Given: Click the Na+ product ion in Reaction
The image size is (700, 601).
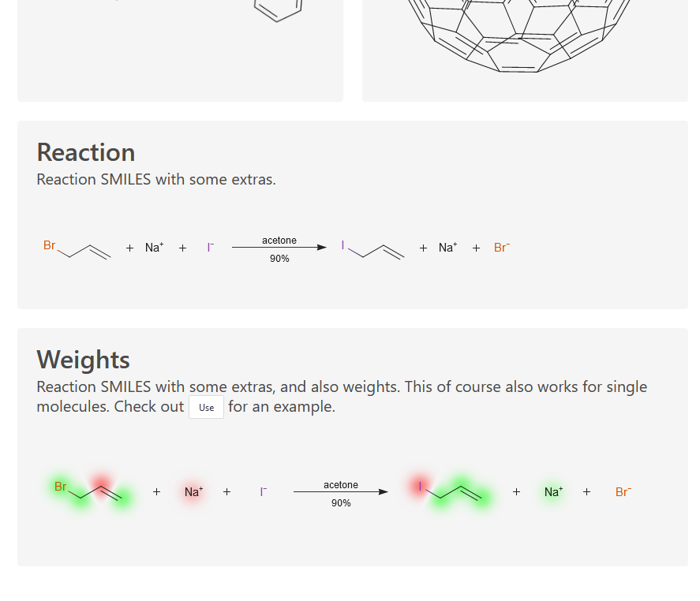Looking at the screenshot, I should (x=447, y=247).
